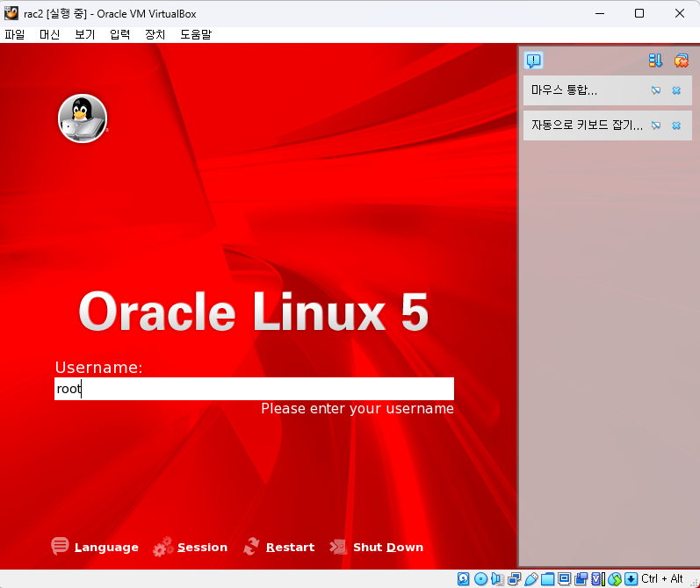Viewport: 700px width, 588px height.
Task: Click the speech bubble Language icon
Action: (60, 546)
